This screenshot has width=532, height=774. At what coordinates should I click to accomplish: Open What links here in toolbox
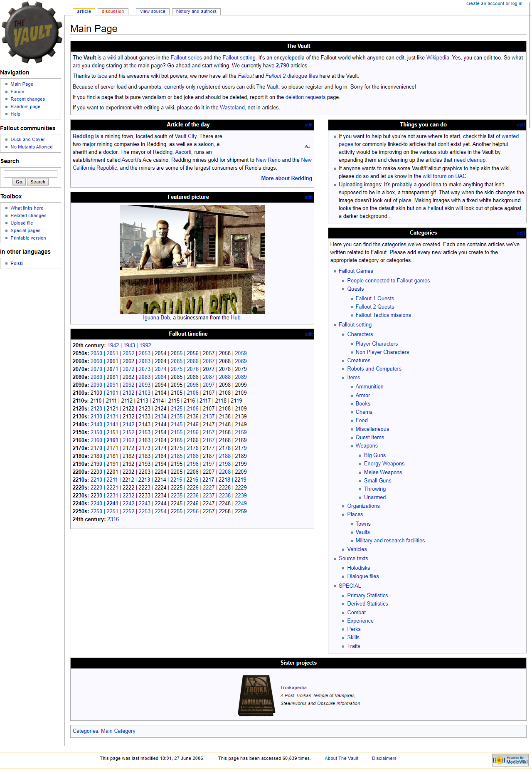27,208
